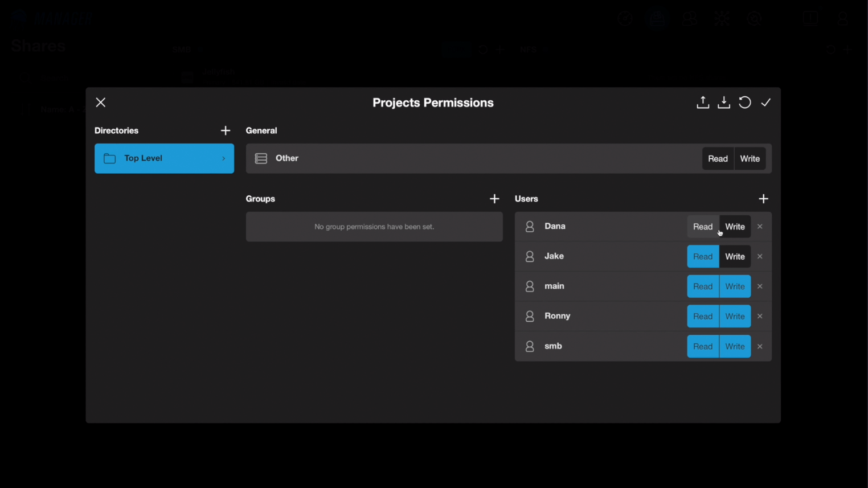This screenshot has height=488, width=868.
Task: Add a new directory with plus icon
Action: [x=226, y=131]
